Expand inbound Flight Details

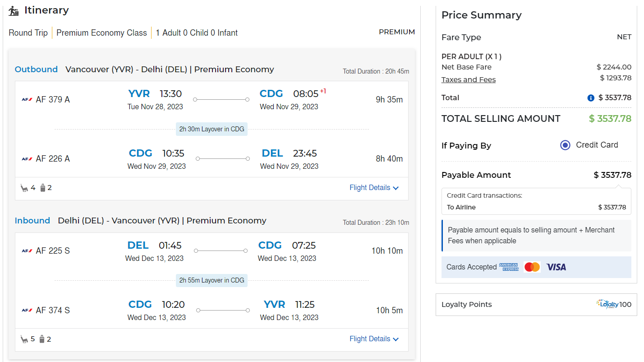click(x=374, y=339)
